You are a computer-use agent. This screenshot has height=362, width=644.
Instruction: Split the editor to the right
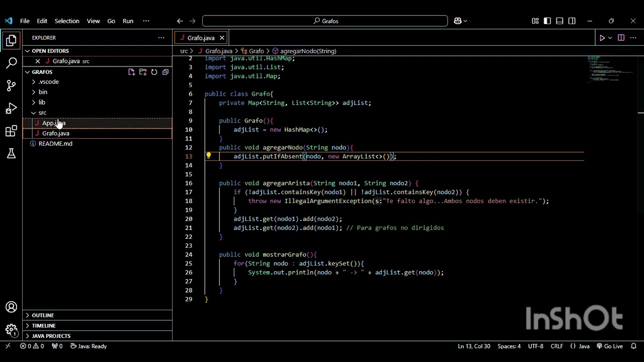tap(621, 38)
